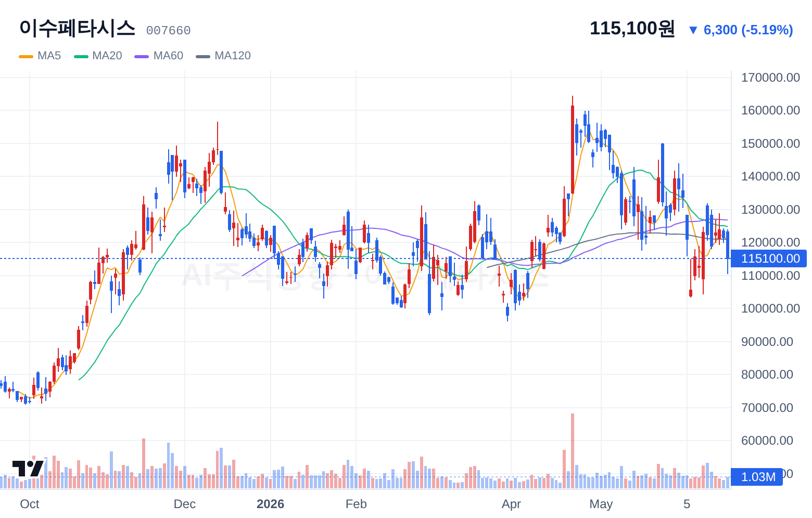This screenshot has height=518, width=812.
Task: Select the MA60 legend label
Action: click(x=168, y=56)
